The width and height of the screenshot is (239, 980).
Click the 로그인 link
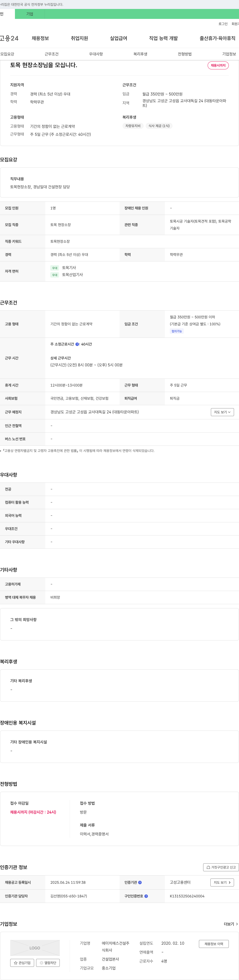pyautogui.click(x=223, y=24)
